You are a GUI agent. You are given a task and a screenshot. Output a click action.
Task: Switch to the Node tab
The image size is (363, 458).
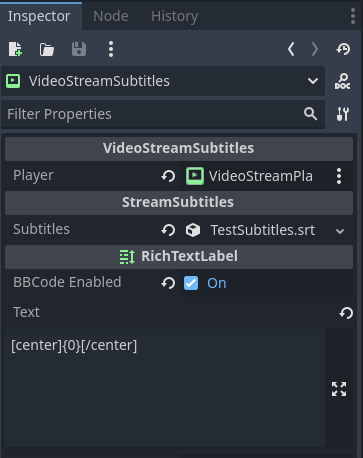pyautogui.click(x=111, y=16)
